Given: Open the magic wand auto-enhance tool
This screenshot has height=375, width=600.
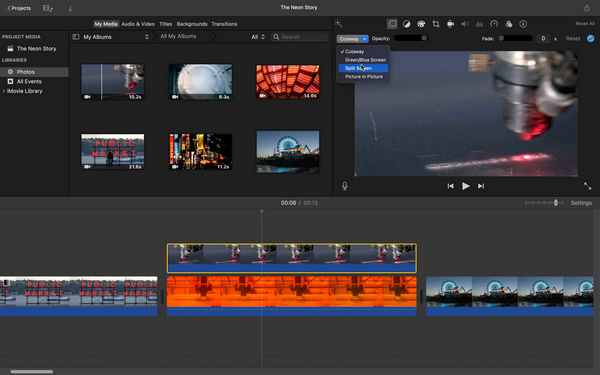Looking at the screenshot, I should 338,24.
